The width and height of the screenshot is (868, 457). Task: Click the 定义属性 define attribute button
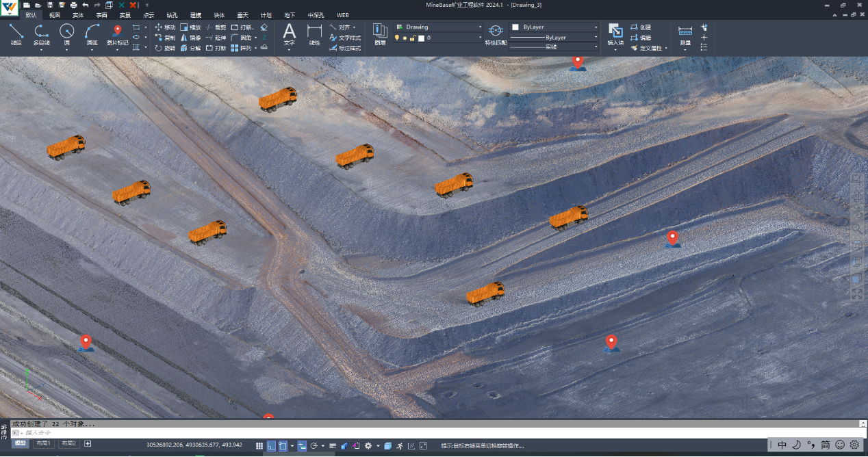(x=649, y=48)
